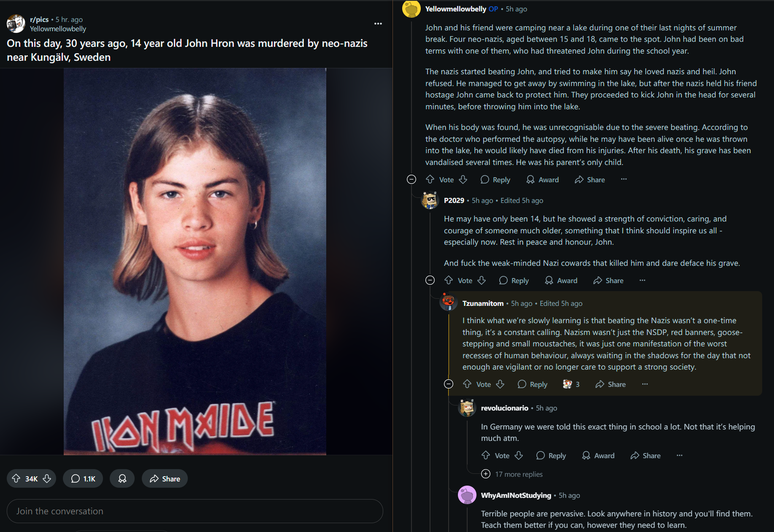Image resolution: width=774 pixels, height=532 pixels.
Task: Collapse Yellowmellowbelly's comment thread
Action: tap(411, 180)
